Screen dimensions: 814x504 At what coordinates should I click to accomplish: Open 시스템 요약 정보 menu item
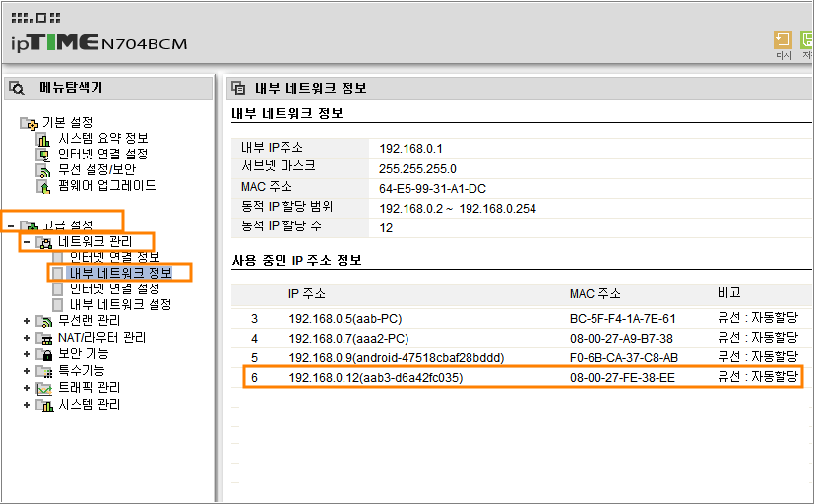[x=102, y=138]
